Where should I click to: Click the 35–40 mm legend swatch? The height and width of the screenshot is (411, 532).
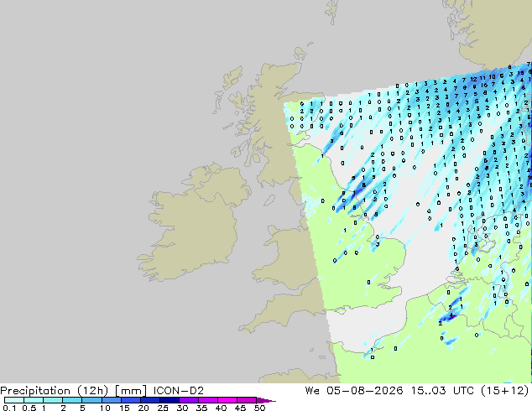click(208, 400)
